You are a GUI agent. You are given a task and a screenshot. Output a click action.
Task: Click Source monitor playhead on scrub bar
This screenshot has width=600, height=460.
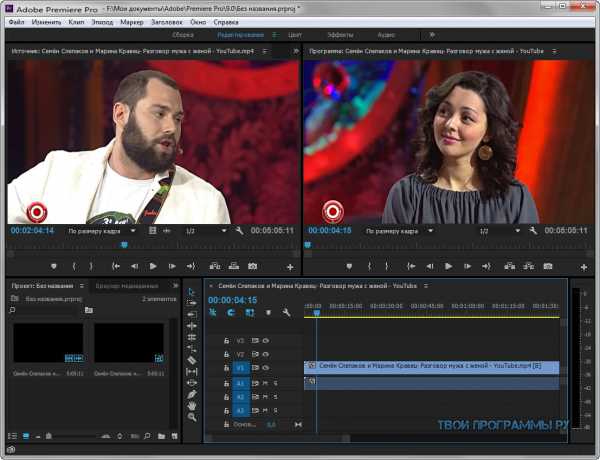124,244
